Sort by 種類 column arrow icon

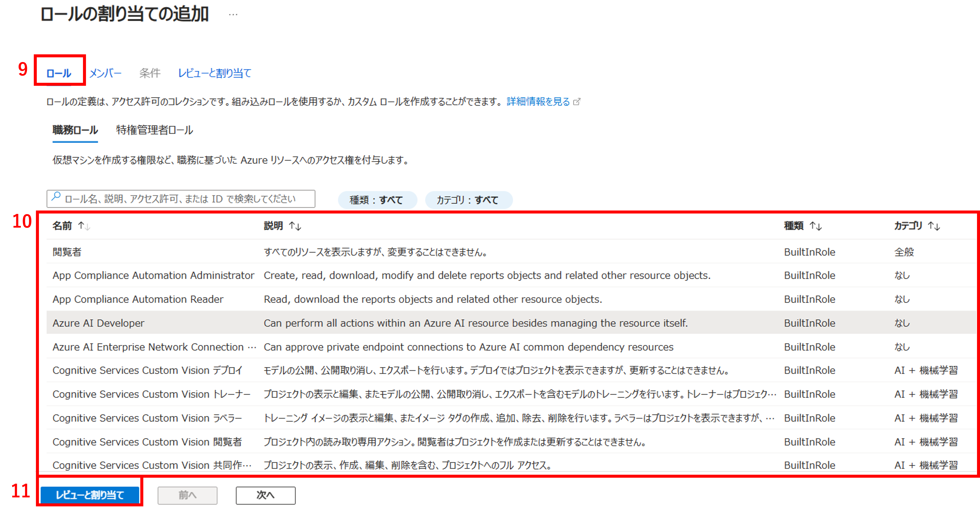pyautogui.click(x=815, y=226)
